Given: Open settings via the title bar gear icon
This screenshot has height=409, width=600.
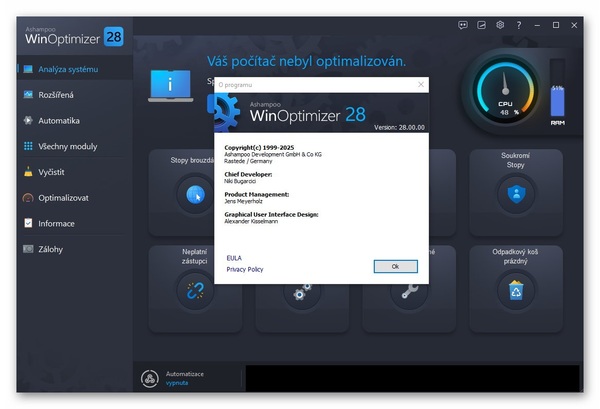Looking at the screenshot, I should (500, 24).
